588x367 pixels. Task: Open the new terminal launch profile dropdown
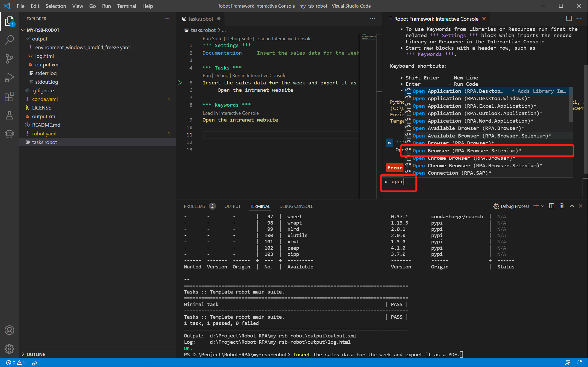click(543, 206)
